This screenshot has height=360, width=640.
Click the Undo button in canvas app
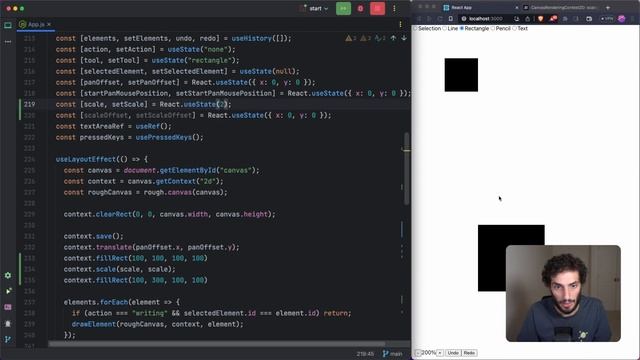pos(453,353)
